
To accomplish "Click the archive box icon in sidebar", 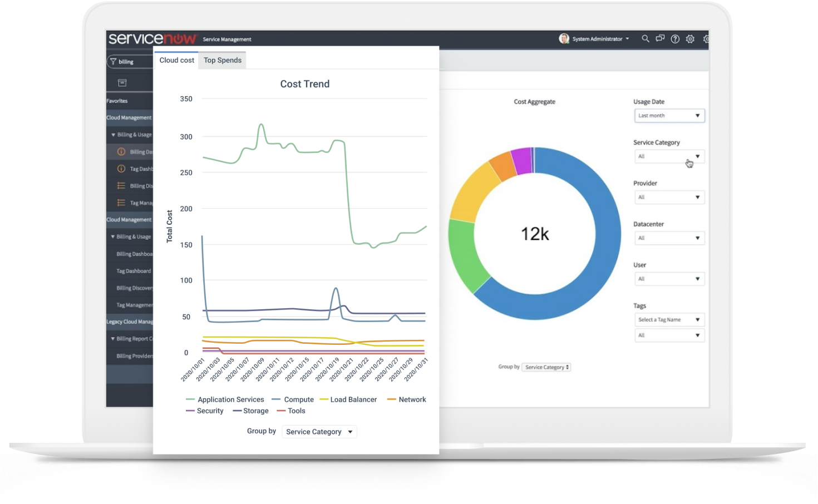I will tap(122, 83).
